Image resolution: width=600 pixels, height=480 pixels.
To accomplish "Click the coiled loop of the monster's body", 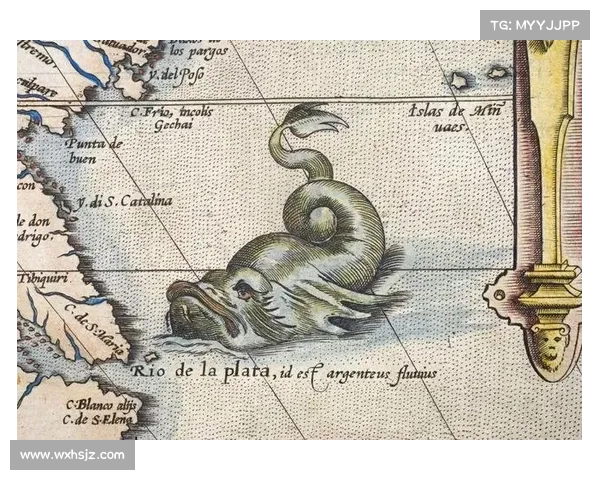I will pyautogui.click(x=322, y=215).
